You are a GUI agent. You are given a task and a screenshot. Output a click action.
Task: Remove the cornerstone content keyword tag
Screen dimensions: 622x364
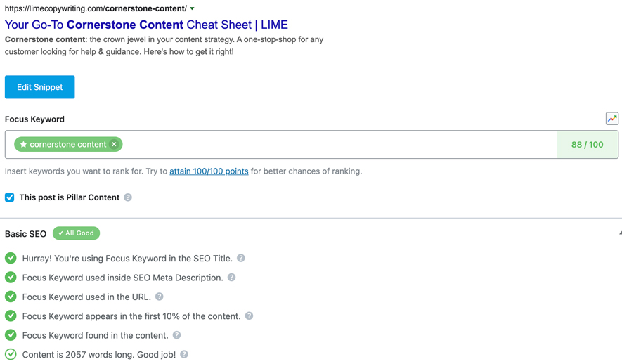click(x=114, y=145)
